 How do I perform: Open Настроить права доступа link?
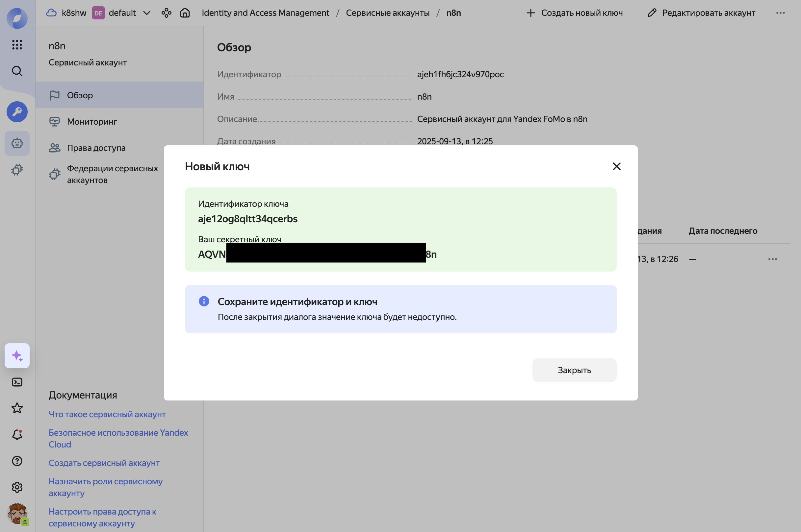(x=102, y=517)
